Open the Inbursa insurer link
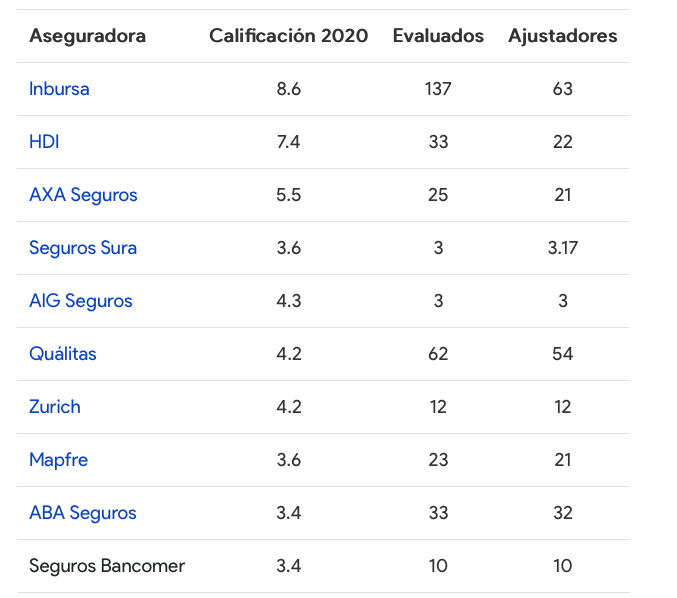677x598 pixels. [x=59, y=89]
